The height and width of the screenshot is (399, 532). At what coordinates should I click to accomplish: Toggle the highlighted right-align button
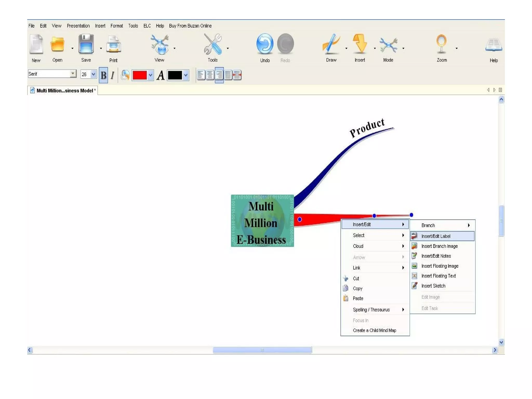pyautogui.click(x=219, y=75)
